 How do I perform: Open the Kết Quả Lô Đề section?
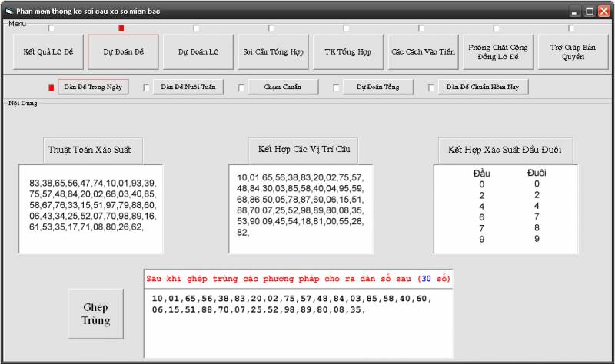tap(45, 51)
